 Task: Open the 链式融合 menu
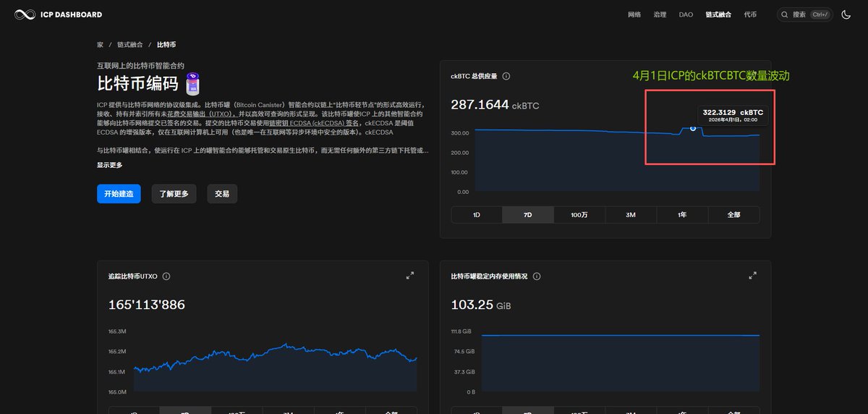(x=718, y=14)
